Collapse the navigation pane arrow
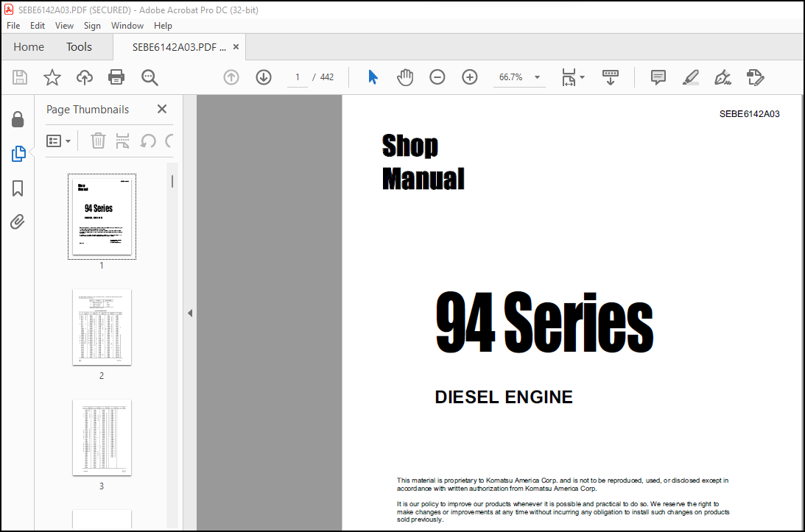Image resolution: width=805 pixels, height=532 pixels. tap(190, 313)
